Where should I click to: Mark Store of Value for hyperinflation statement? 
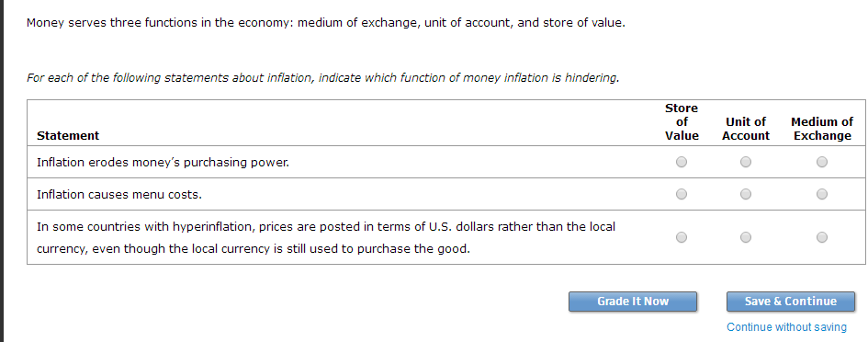click(682, 237)
